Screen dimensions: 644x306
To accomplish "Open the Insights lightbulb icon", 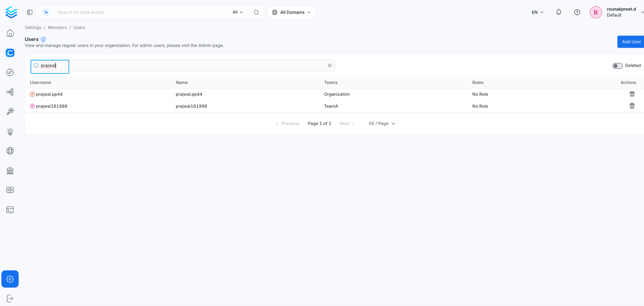I will pyautogui.click(x=10, y=131).
